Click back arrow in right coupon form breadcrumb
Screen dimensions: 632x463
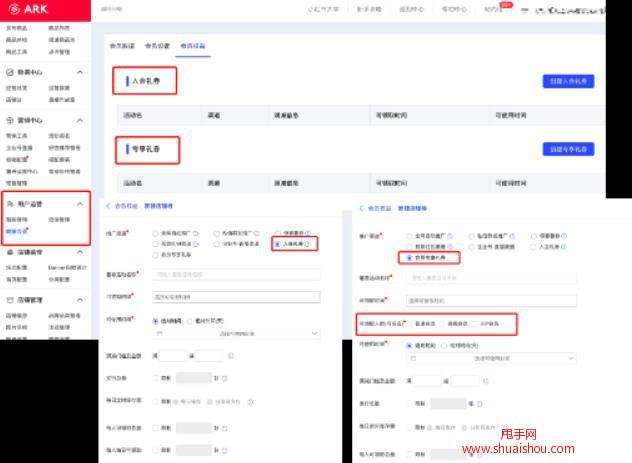[x=361, y=208]
